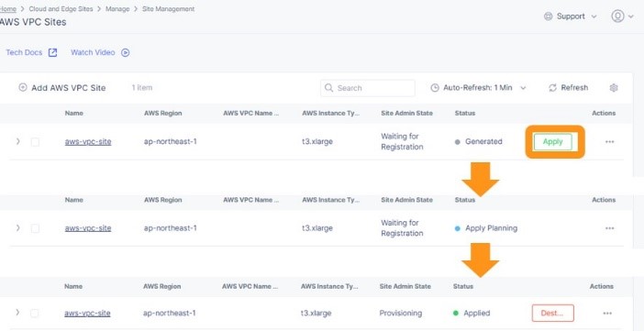
Task: Open the user account avatar icon
Action: [617, 17]
